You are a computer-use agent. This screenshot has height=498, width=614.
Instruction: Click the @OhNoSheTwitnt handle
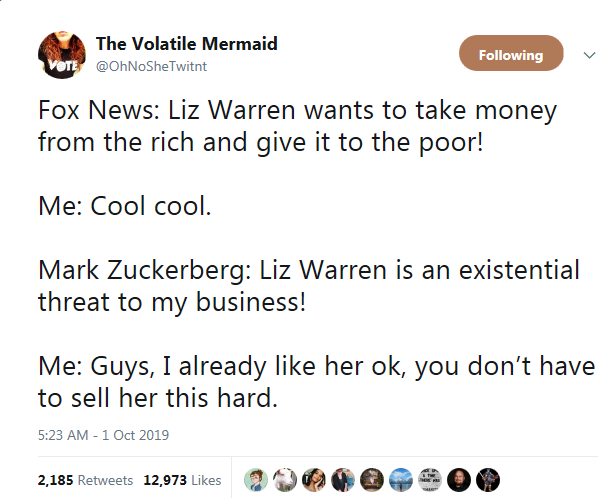[x=152, y=66]
